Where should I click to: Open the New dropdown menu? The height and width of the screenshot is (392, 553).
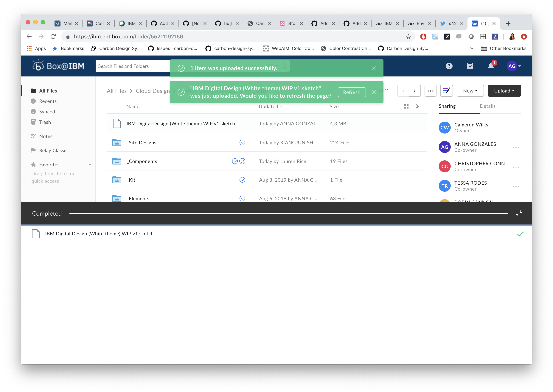[470, 91]
